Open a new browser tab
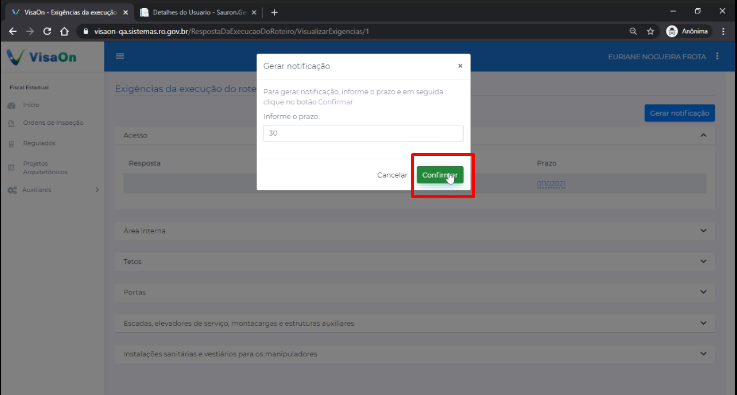This screenshot has width=737, height=395. coord(274,13)
